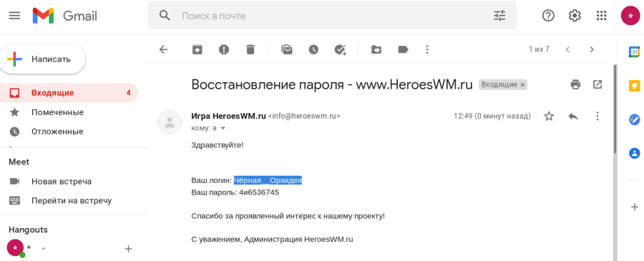The width and height of the screenshot is (644, 261).
Task: Open Google Tasks side panel
Action: click(x=635, y=119)
